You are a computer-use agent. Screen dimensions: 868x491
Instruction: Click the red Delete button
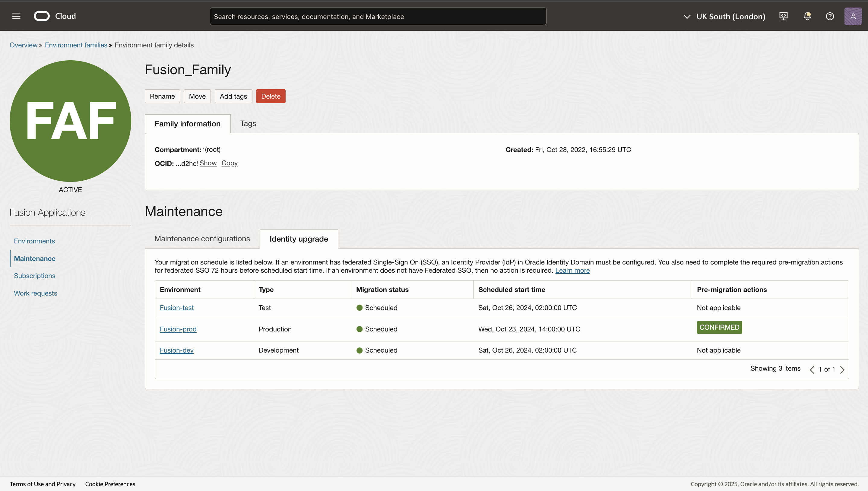tap(271, 96)
